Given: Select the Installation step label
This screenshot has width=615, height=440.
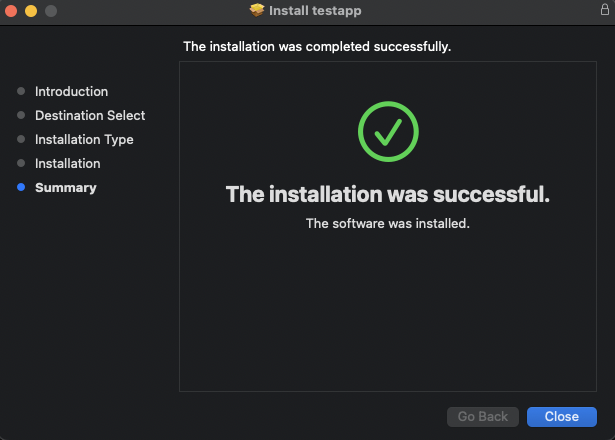Looking at the screenshot, I should [x=67, y=163].
